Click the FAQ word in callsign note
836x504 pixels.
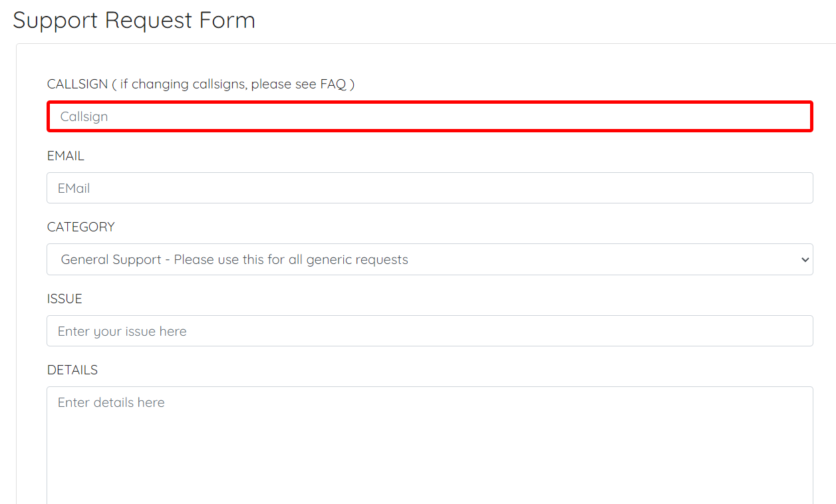(333, 84)
